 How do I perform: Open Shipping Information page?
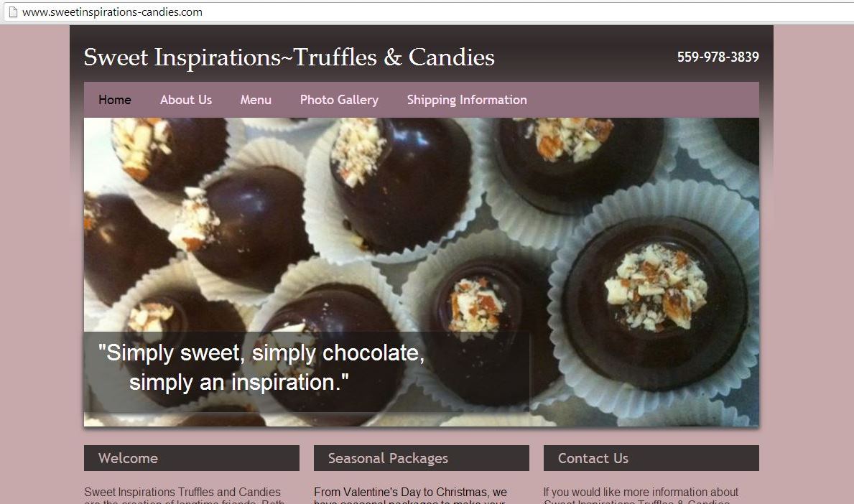pyautogui.click(x=467, y=100)
